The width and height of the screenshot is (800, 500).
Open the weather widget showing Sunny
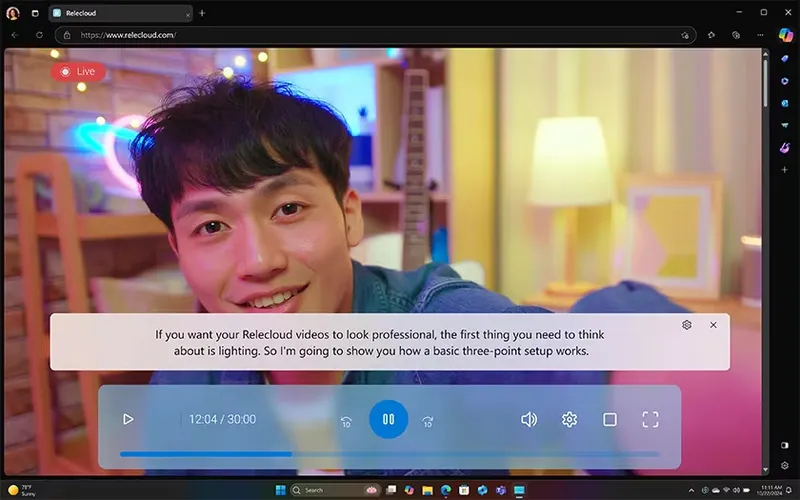coord(22,490)
